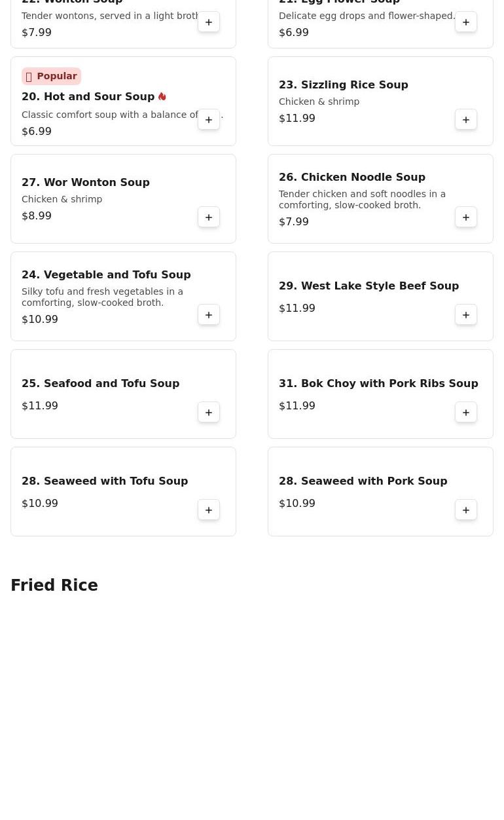Click the Fried Rice section heading

click(x=54, y=585)
